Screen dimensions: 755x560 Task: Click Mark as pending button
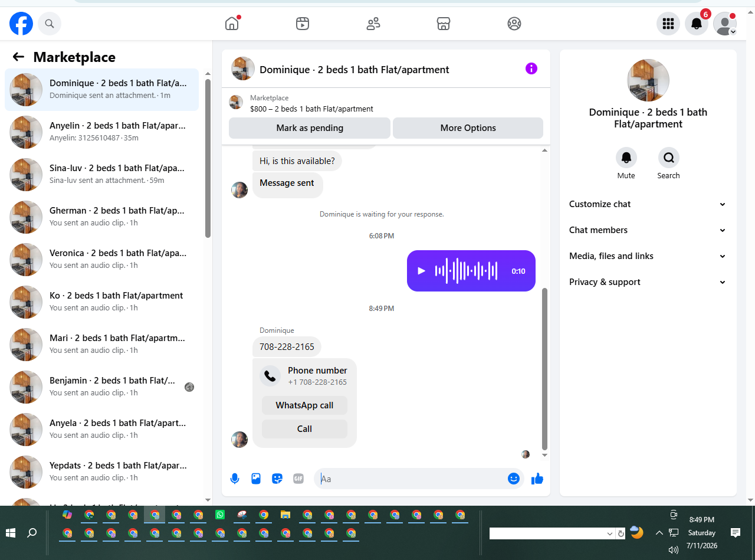pyautogui.click(x=310, y=128)
